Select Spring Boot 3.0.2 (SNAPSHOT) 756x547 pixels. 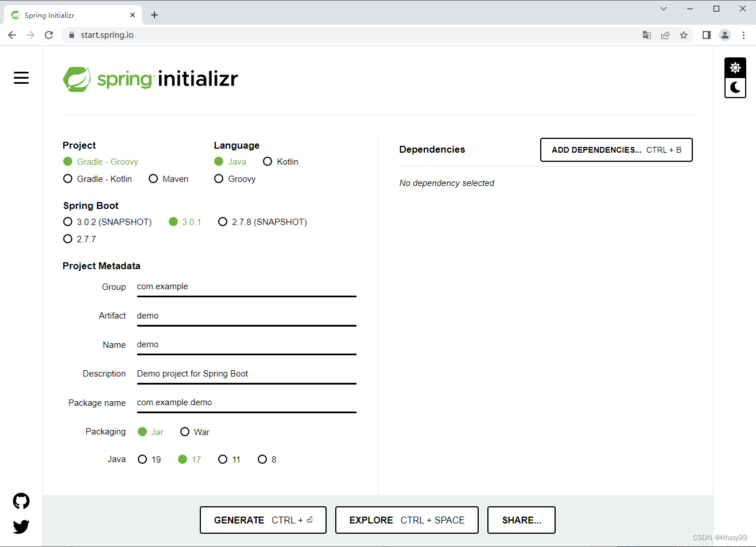[107, 222]
